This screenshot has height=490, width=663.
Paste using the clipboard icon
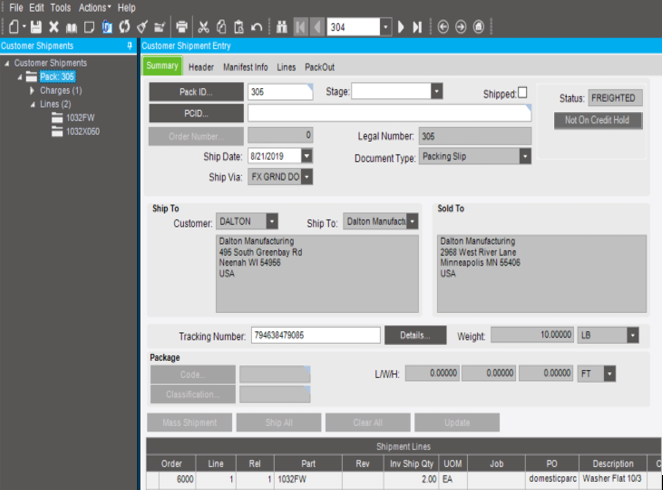coord(239,27)
